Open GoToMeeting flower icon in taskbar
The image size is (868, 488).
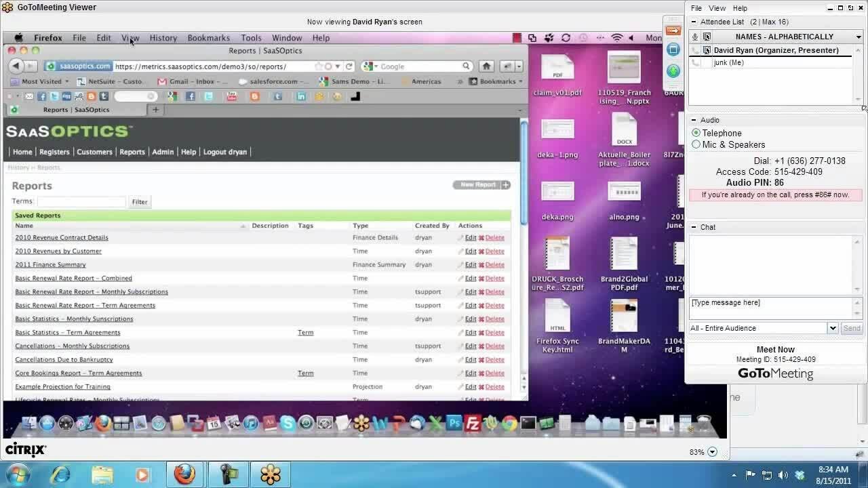click(x=270, y=474)
